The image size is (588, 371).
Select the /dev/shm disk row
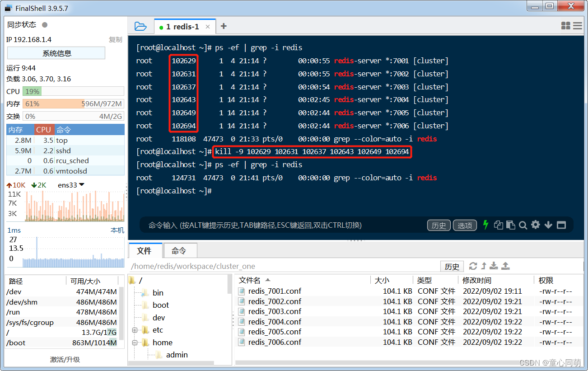pyautogui.click(x=62, y=302)
